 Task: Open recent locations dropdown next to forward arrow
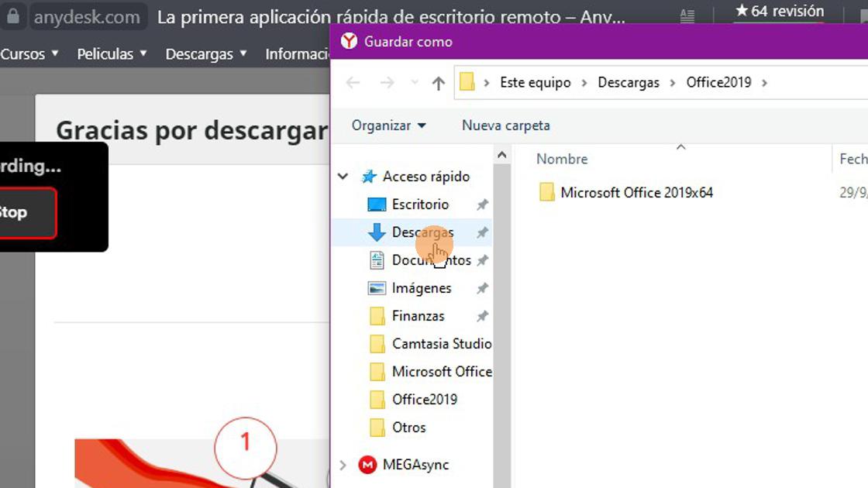(415, 83)
